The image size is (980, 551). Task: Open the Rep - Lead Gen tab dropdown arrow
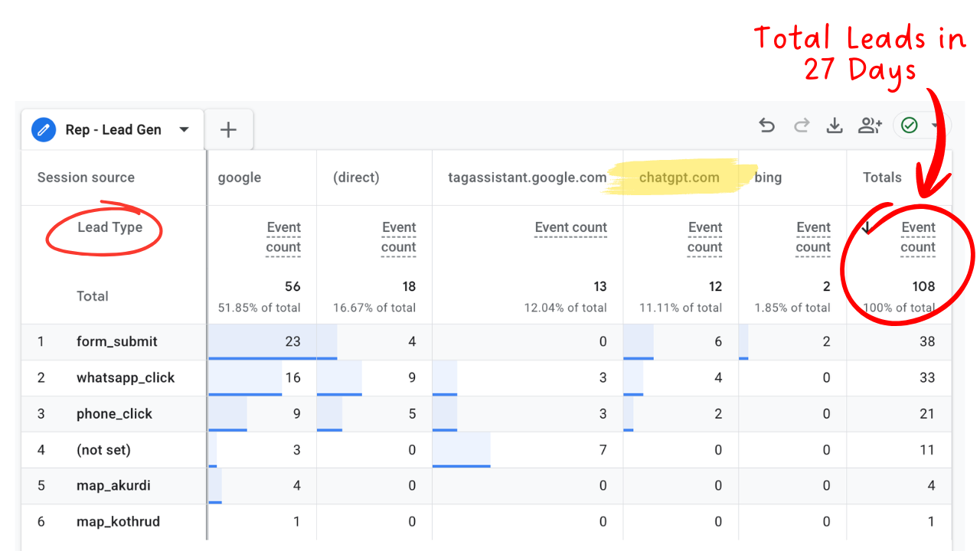(184, 129)
